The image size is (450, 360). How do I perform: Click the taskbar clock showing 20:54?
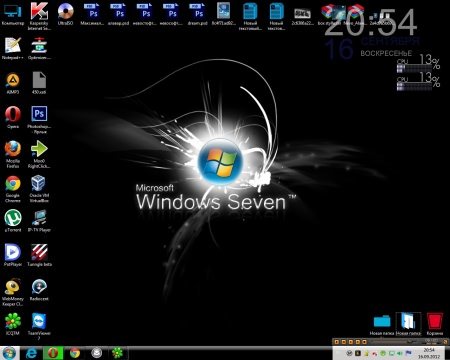[x=429, y=353]
